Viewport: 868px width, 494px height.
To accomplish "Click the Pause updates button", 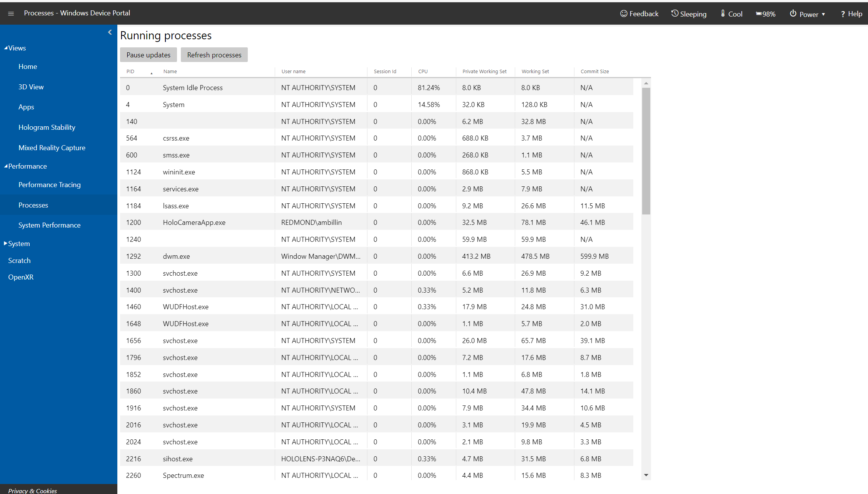I will click(148, 54).
